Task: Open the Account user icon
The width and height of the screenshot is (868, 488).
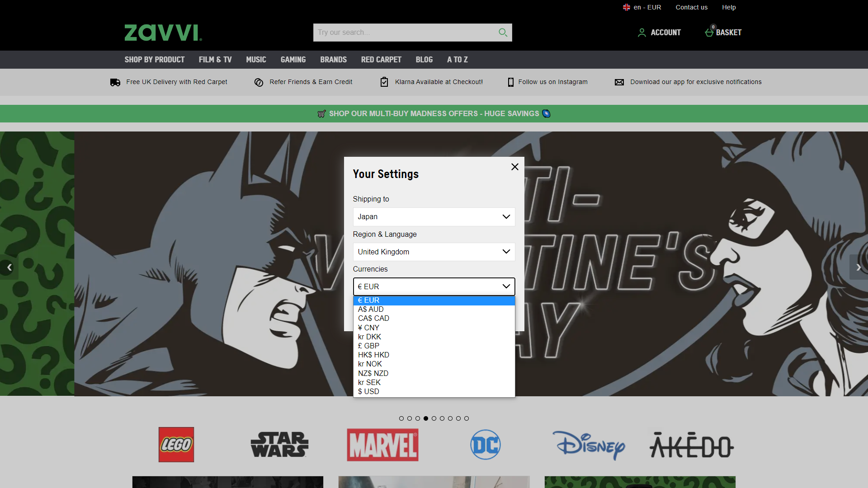Action: [642, 33]
